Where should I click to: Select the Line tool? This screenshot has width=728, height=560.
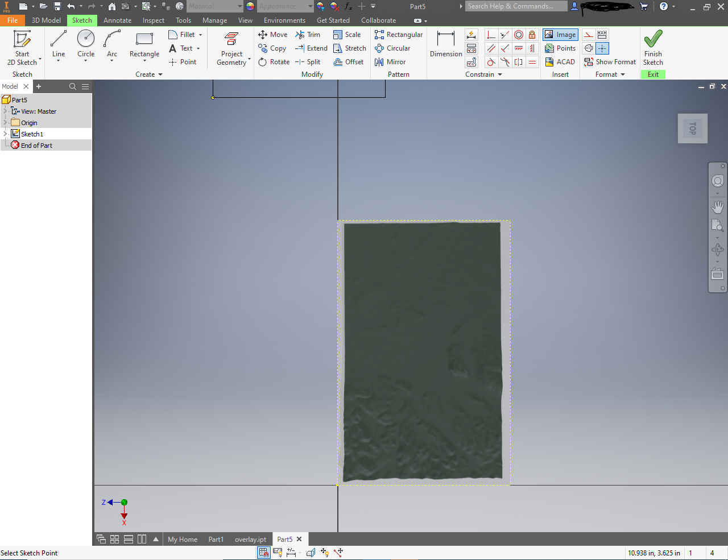(59, 44)
